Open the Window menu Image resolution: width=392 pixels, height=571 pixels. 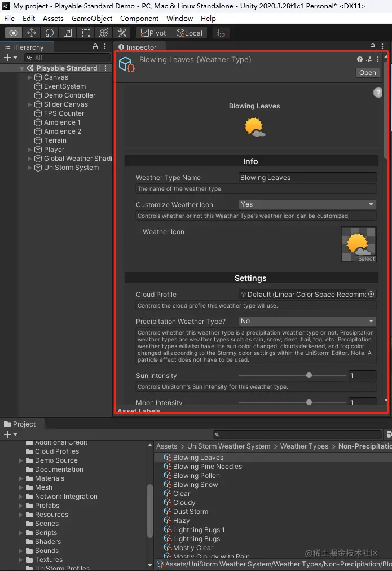pos(179,18)
